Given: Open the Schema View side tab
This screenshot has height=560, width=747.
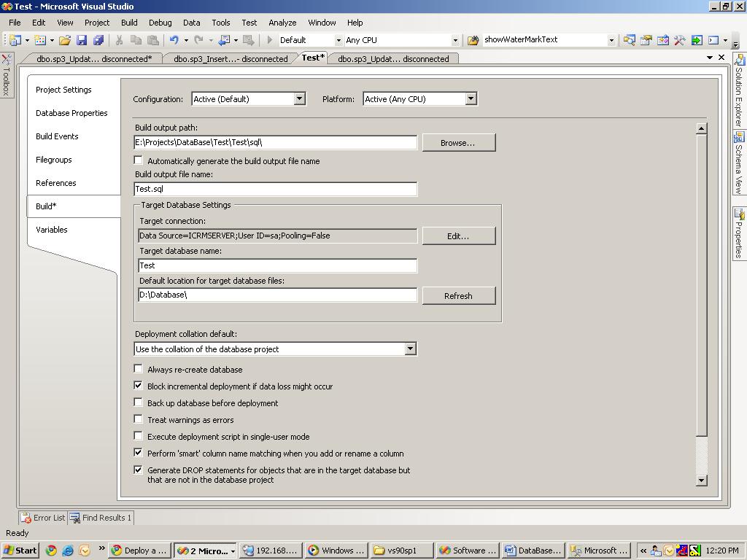Looking at the screenshot, I should [x=740, y=163].
